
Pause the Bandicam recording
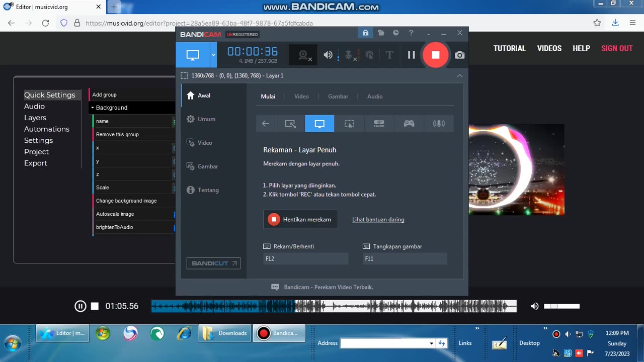[411, 55]
